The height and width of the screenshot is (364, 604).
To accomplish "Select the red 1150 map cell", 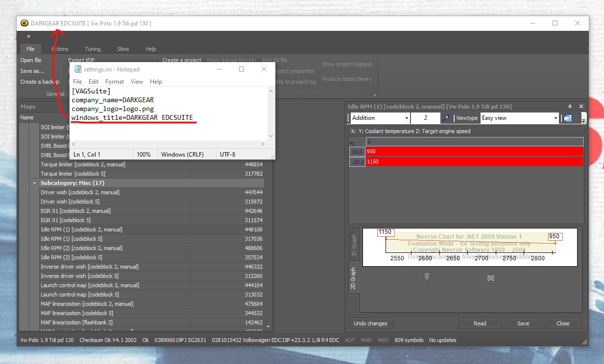I will point(474,161).
